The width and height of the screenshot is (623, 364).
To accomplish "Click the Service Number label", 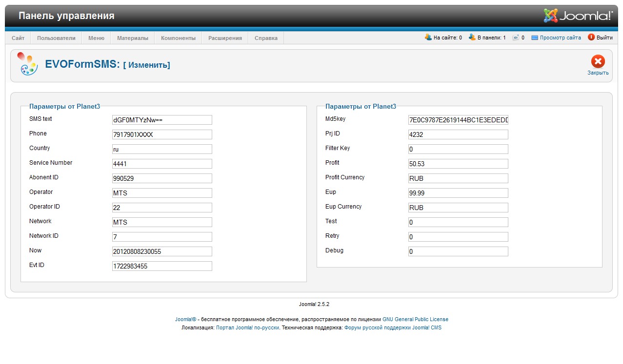I will tap(51, 163).
